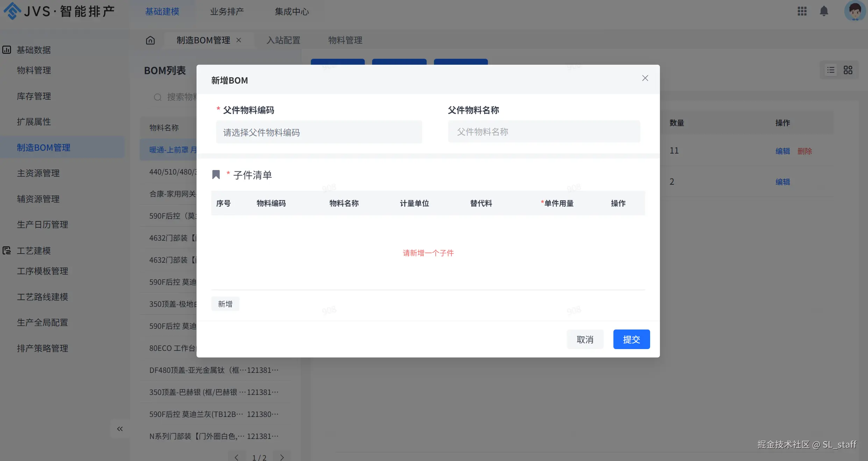Switch to grid card view icon
Screen dimensions: 868x461
pos(848,70)
